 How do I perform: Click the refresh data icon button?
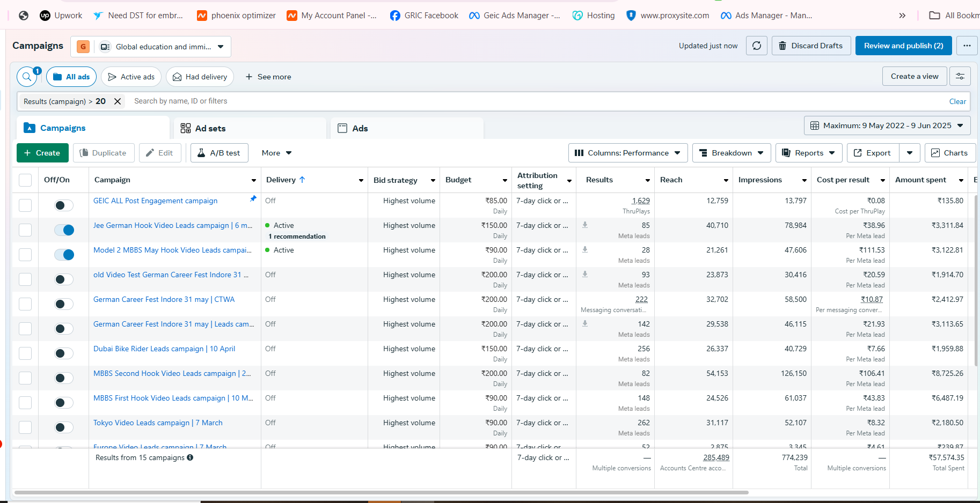(757, 46)
